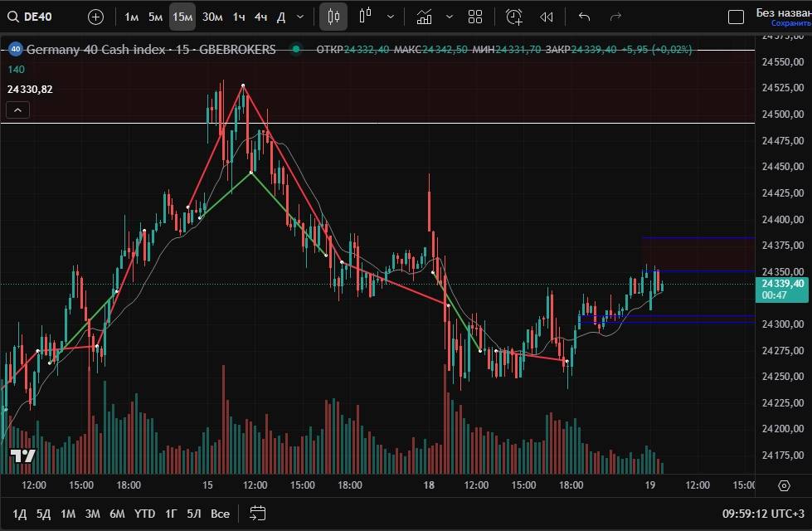Set the date range to YTD
Screen dimensions: 812x531
[144, 514]
